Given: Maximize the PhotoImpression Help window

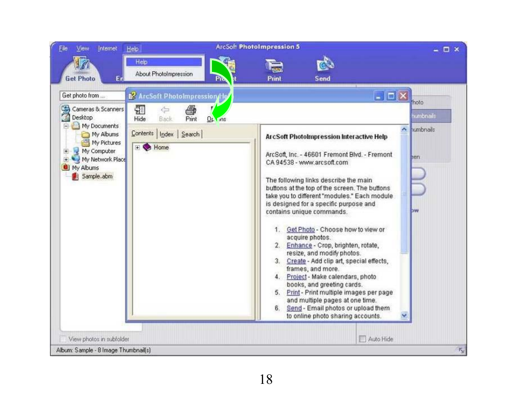Looking at the screenshot, I should pos(391,96).
